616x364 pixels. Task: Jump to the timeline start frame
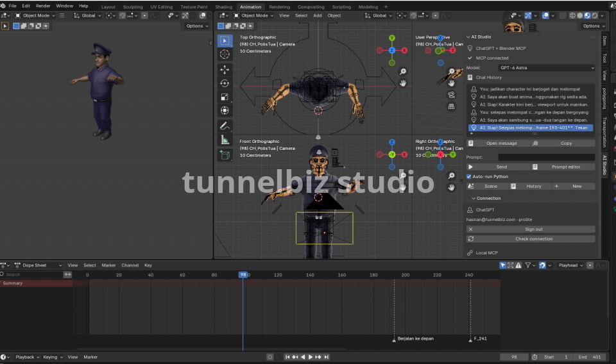point(287,357)
